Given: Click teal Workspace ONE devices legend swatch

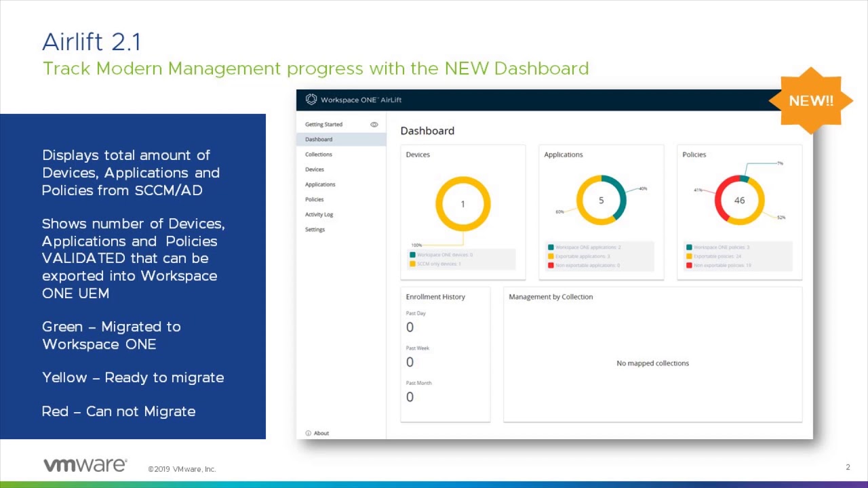Looking at the screenshot, I should pos(412,255).
